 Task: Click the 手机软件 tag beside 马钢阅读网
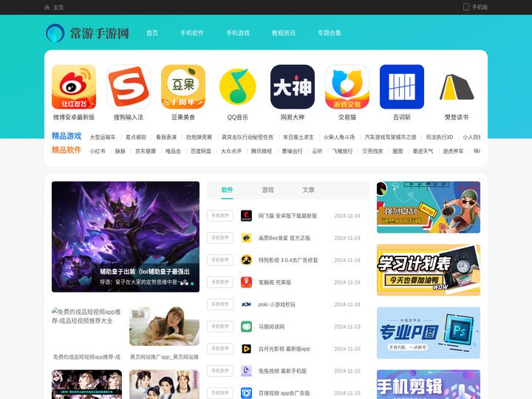pyautogui.click(x=220, y=327)
